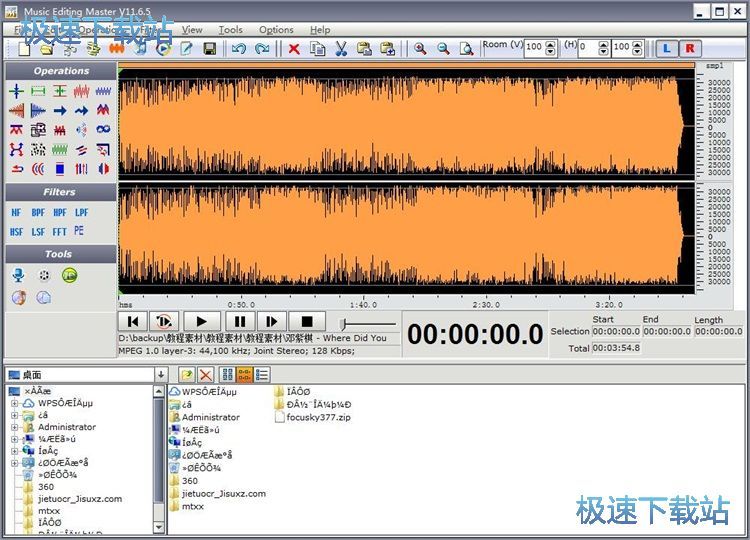
Task: Click the Undo arrow in toolbar
Action: tap(239, 48)
